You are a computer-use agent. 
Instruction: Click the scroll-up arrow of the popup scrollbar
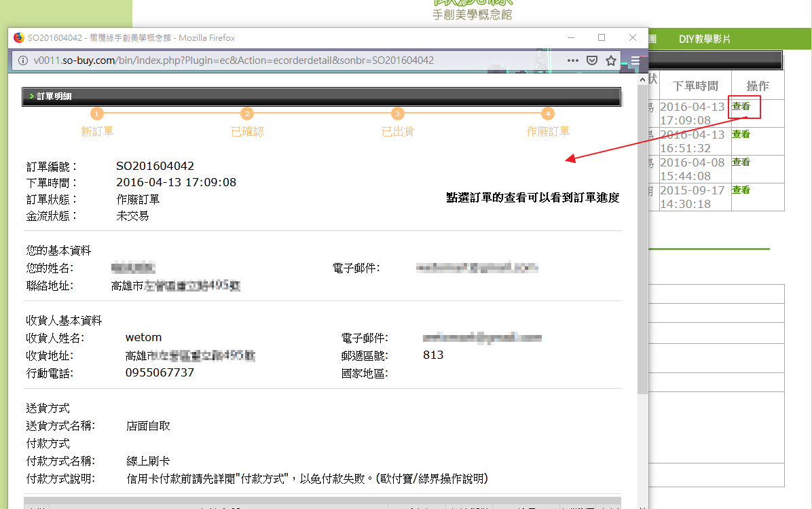tap(642, 79)
